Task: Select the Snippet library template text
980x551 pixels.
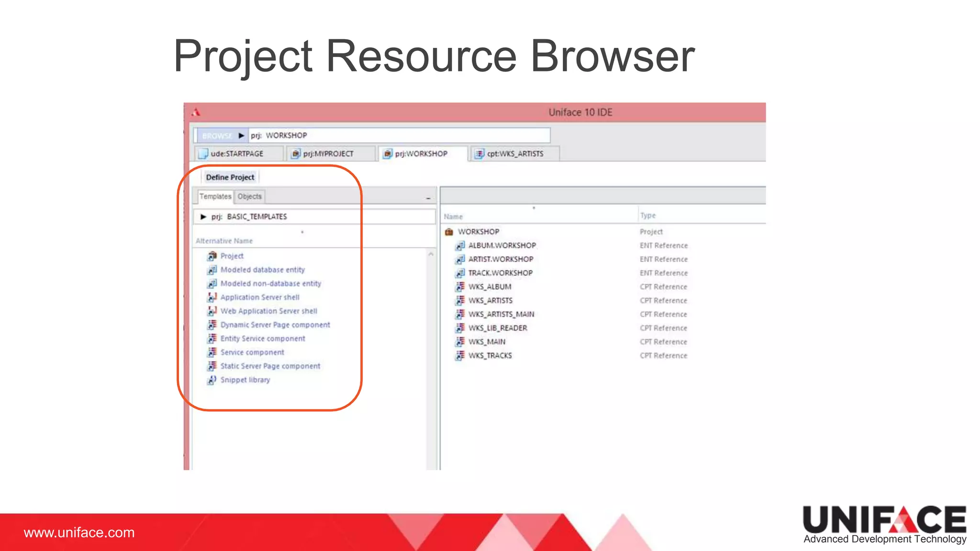Action: [245, 380]
